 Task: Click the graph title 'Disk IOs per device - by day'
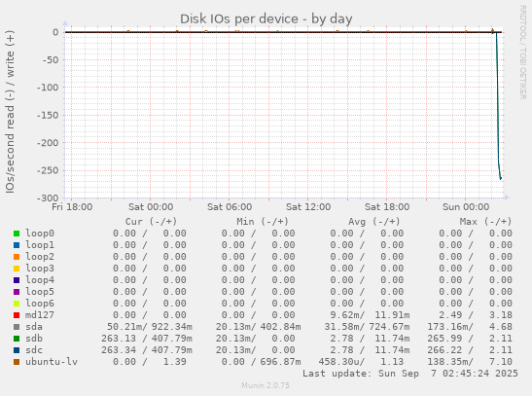point(266,19)
